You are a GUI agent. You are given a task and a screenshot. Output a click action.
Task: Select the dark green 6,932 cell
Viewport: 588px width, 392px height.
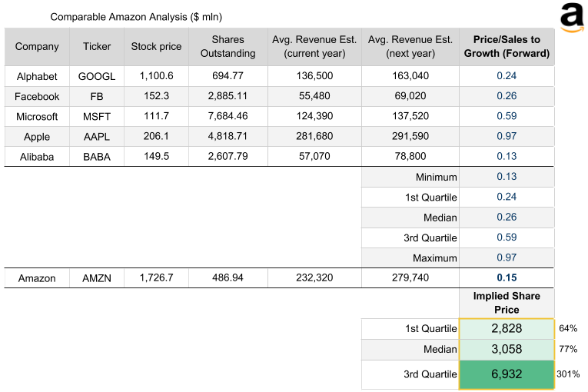(x=507, y=374)
